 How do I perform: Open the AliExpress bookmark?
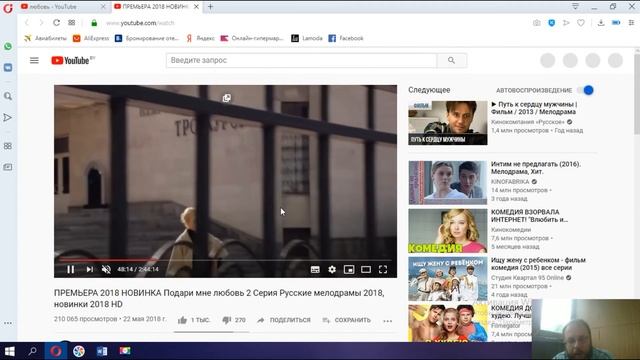point(91,38)
